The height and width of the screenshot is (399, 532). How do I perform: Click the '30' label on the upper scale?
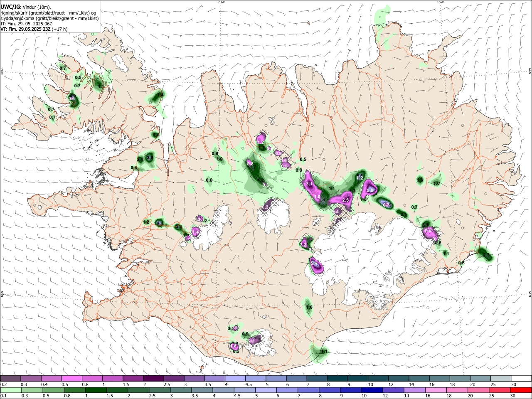pyautogui.click(x=514, y=384)
